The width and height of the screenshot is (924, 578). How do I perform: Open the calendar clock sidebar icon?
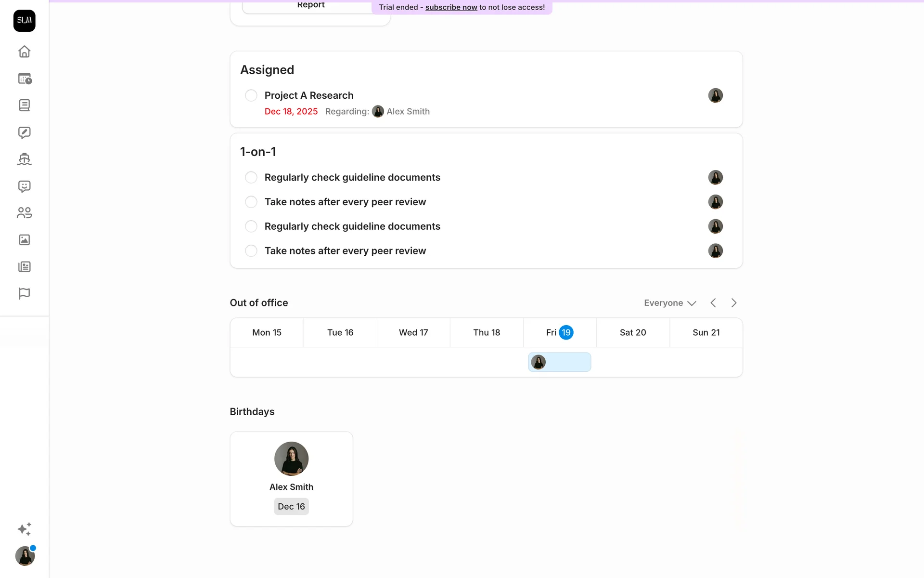pyautogui.click(x=24, y=79)
